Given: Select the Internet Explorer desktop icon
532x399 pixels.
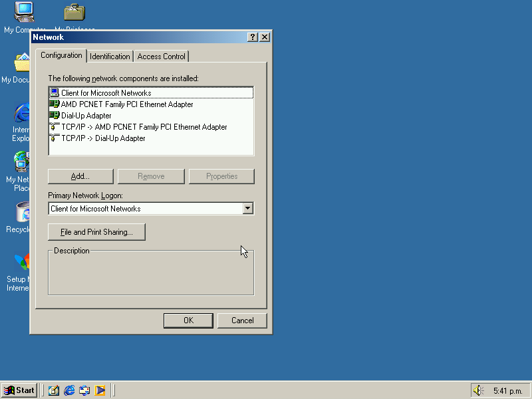Looking at the screenshot, I should (22, 112).
